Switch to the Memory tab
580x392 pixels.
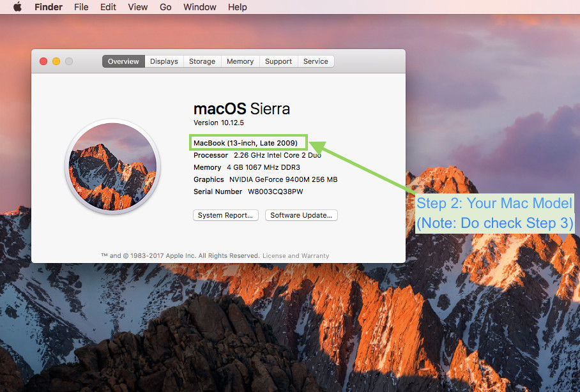(240, 61)
